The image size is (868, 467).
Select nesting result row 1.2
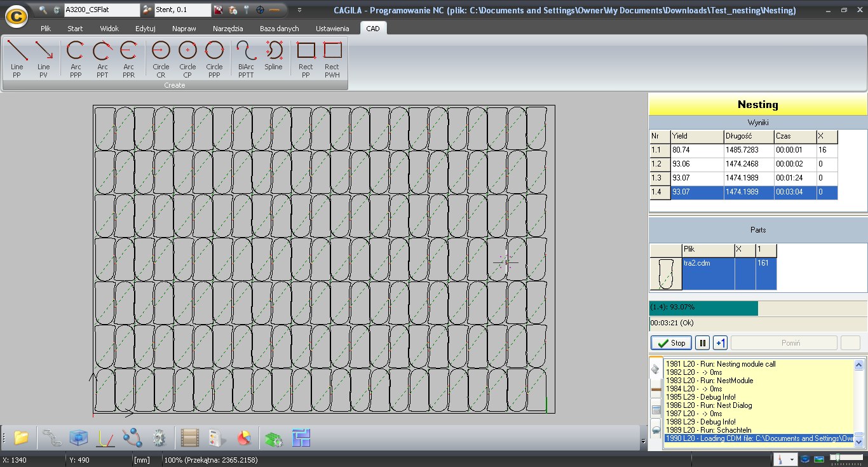[743, 164]
